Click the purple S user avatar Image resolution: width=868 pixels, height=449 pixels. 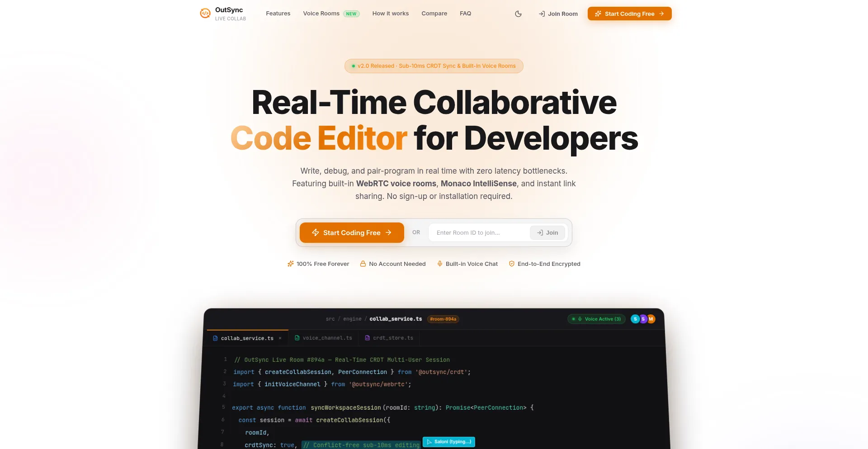643,319
